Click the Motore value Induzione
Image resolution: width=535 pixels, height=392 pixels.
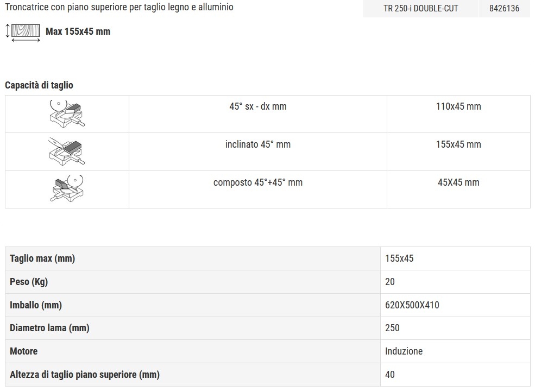pyautogui.click(x=404, y=351)
